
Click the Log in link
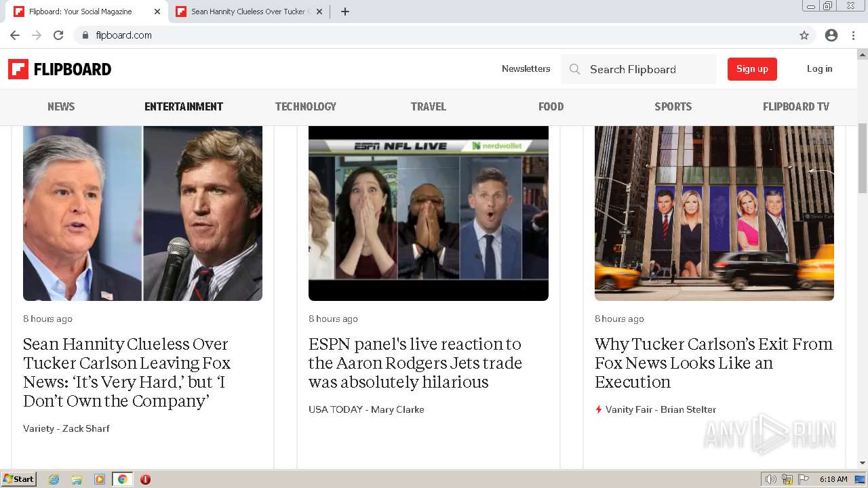click(819, 68)
